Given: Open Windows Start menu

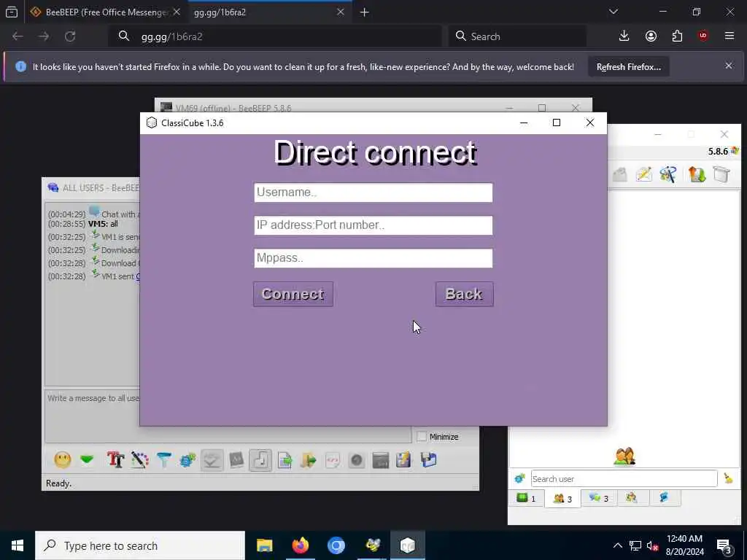Looking at the screenshot, I should (18, 545).
